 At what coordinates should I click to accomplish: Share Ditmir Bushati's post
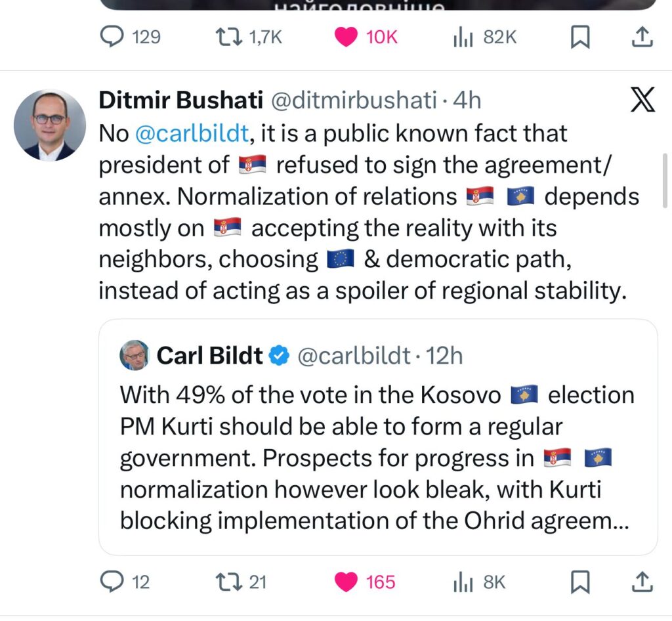coord(642,581)
